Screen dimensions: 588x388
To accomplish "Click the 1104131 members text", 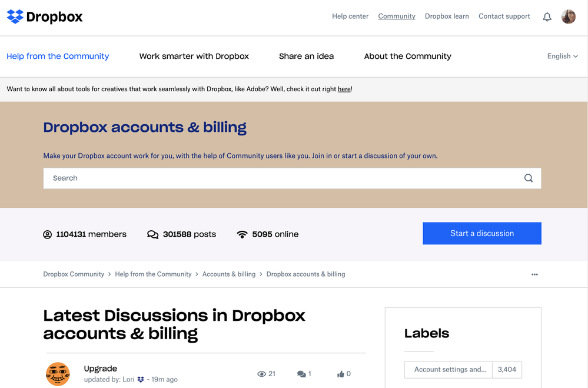I will click(x=91, y=234).
